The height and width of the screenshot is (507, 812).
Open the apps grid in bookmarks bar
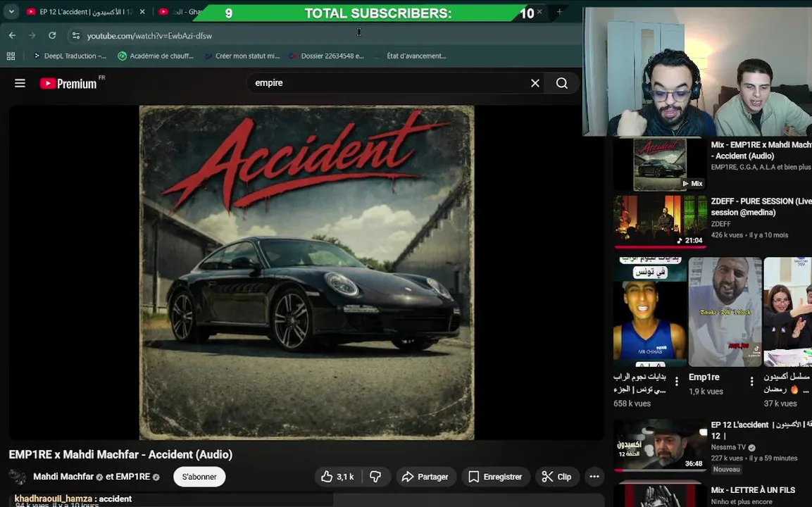click(x=11, y=56)
